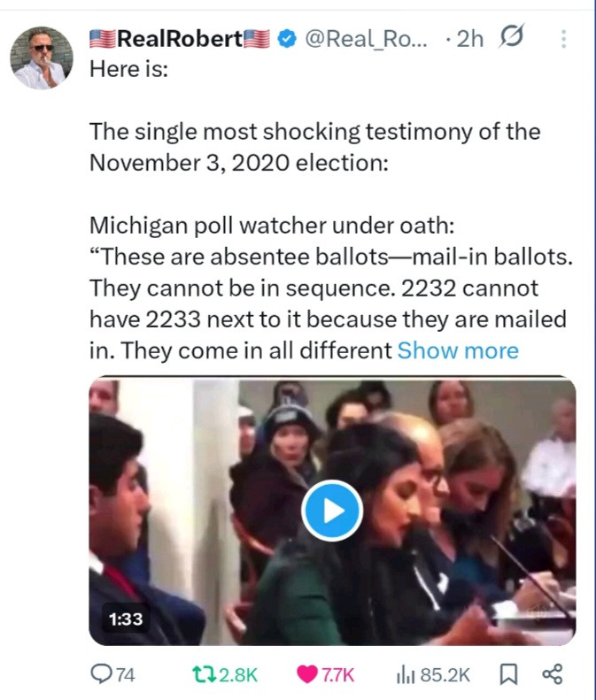Click the flag emoji before RealRobert
The height and width of the screenshot is (700, 596).
pyautogui.click(x=103, y=39)
